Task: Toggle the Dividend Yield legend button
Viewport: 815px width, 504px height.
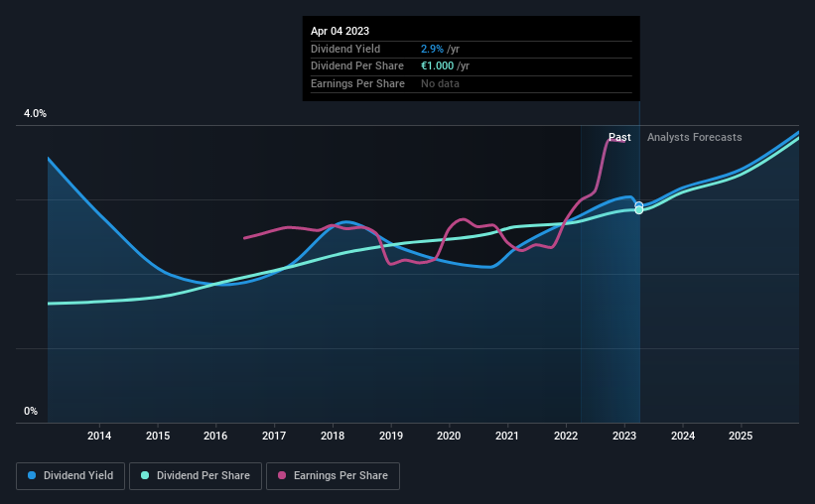Action: 70,475
